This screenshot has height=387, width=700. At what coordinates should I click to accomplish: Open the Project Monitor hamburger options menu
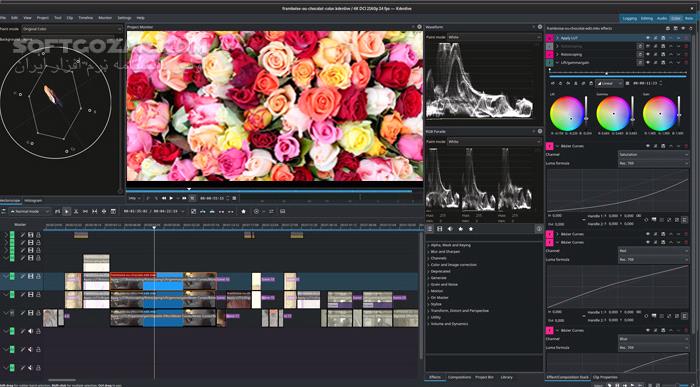click(235, 198)
